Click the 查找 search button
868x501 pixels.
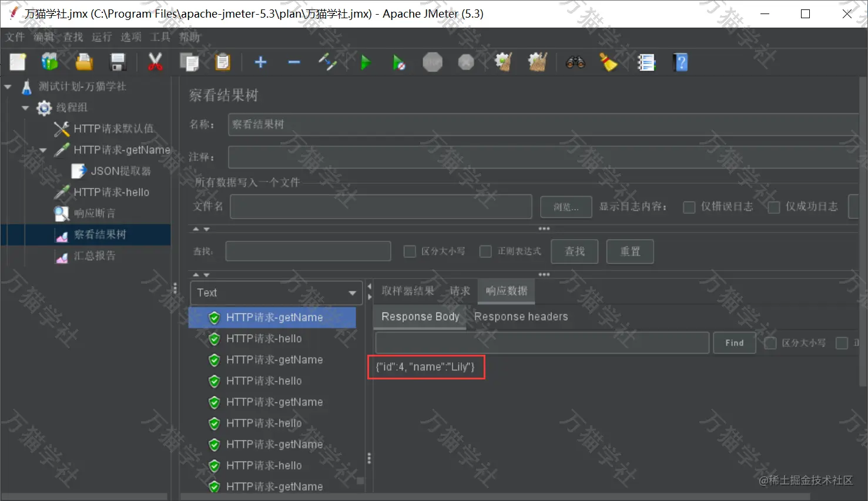pos(575,251)
